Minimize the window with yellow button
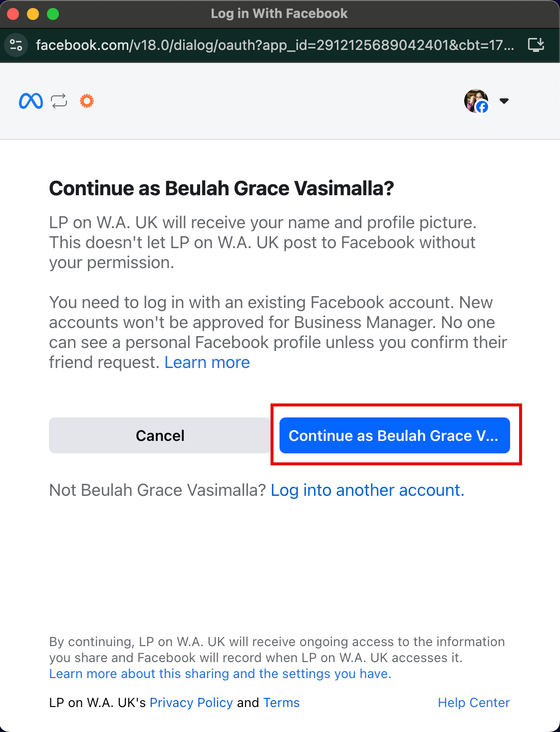This screenshot has width=560, height=732. [33, 14]
